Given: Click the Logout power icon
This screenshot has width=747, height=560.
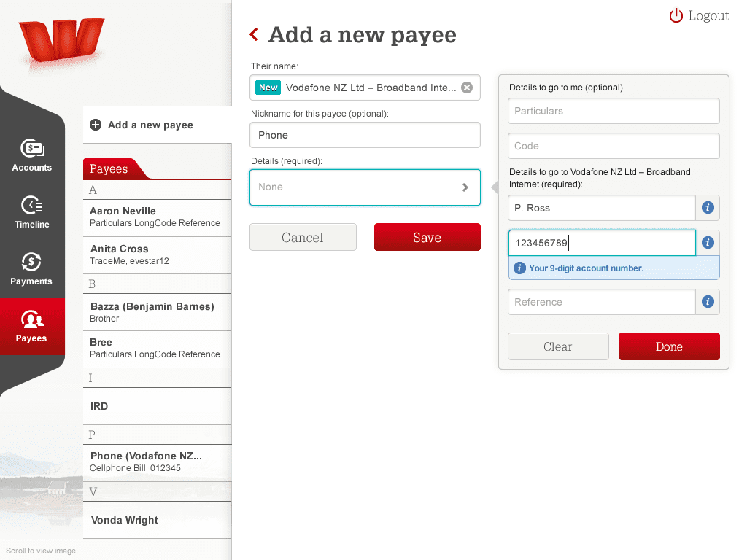Looking at the screenshot, I should click(676, 16).
